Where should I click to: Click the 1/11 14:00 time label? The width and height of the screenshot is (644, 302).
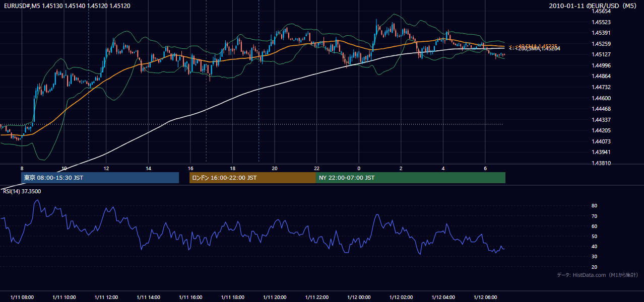pos(148,297)
